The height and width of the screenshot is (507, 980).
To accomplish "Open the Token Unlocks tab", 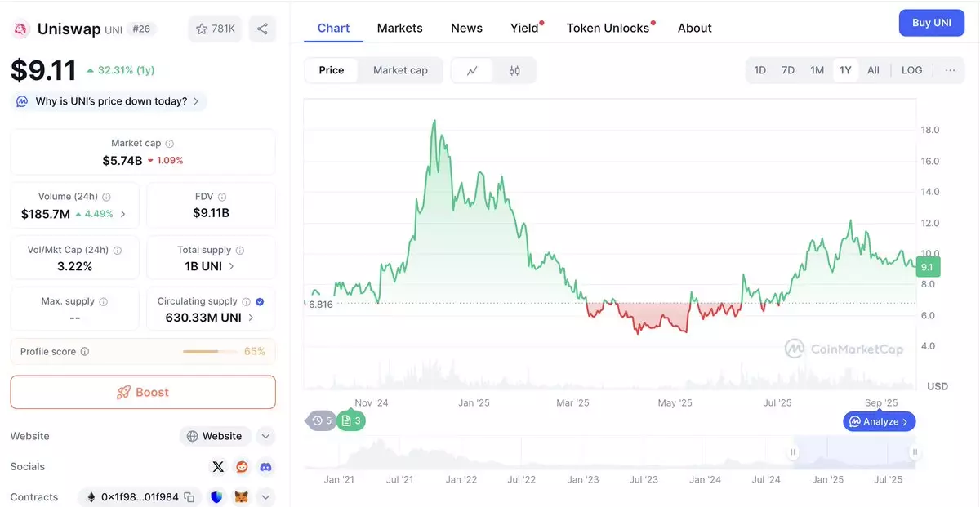I will (608, 28).
